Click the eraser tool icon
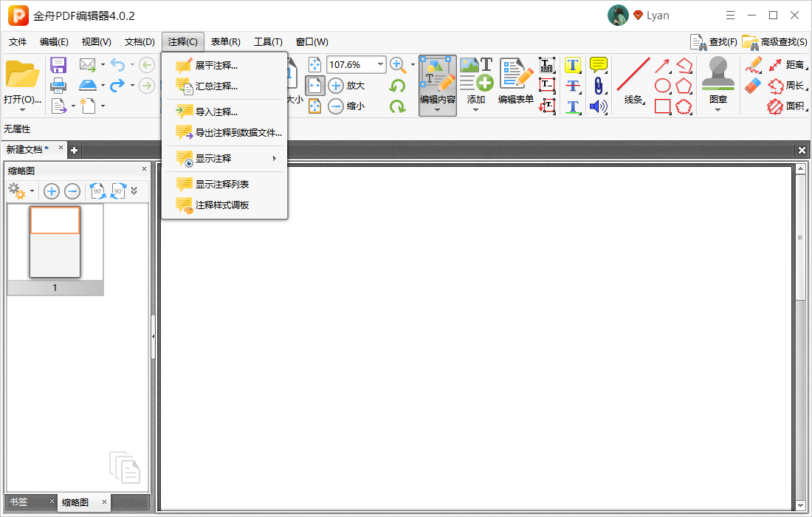 click(x=753, y=86)
